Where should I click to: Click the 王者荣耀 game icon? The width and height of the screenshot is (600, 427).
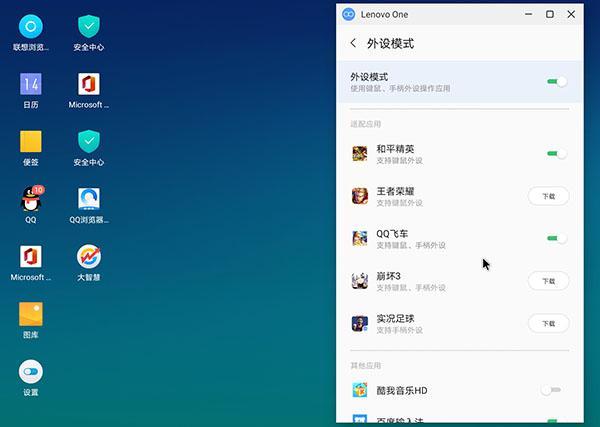click(360, 196)
